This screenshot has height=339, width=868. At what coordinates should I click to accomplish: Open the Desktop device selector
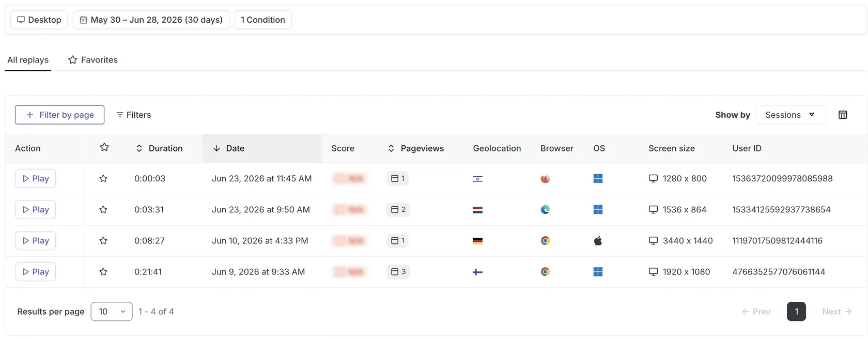[x=39, y=20]
